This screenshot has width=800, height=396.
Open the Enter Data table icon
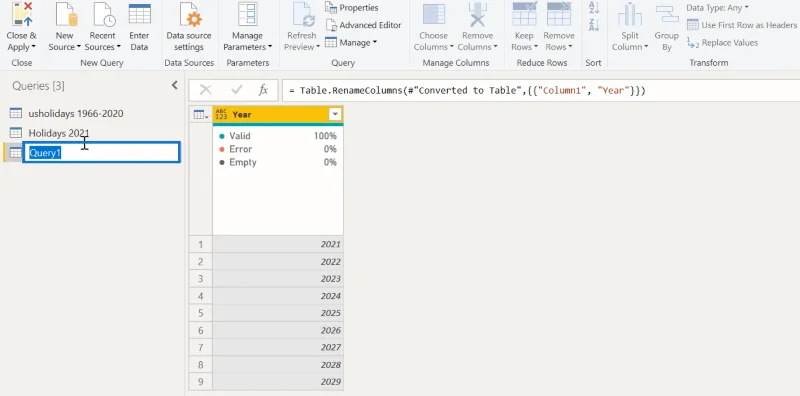139,14
